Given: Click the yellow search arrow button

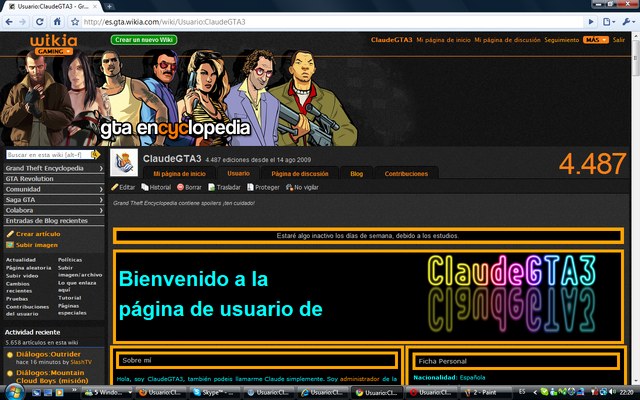Looking at the screenshot, I should click(x=96, y=155).
